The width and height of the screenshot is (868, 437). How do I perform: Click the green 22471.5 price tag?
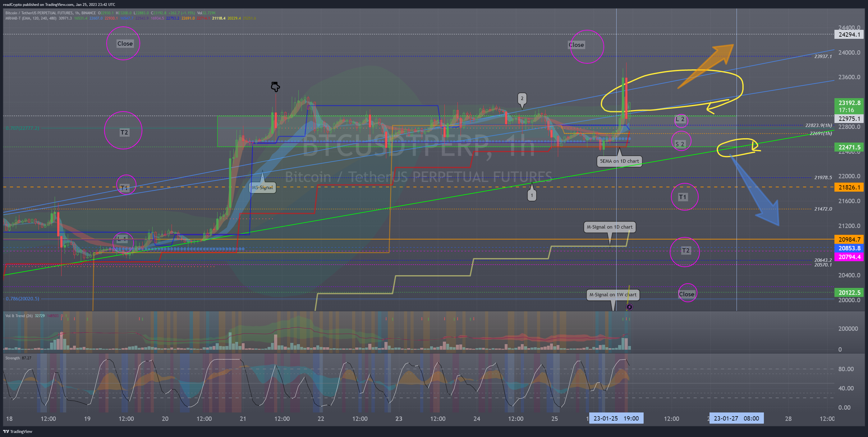[849, 147]
